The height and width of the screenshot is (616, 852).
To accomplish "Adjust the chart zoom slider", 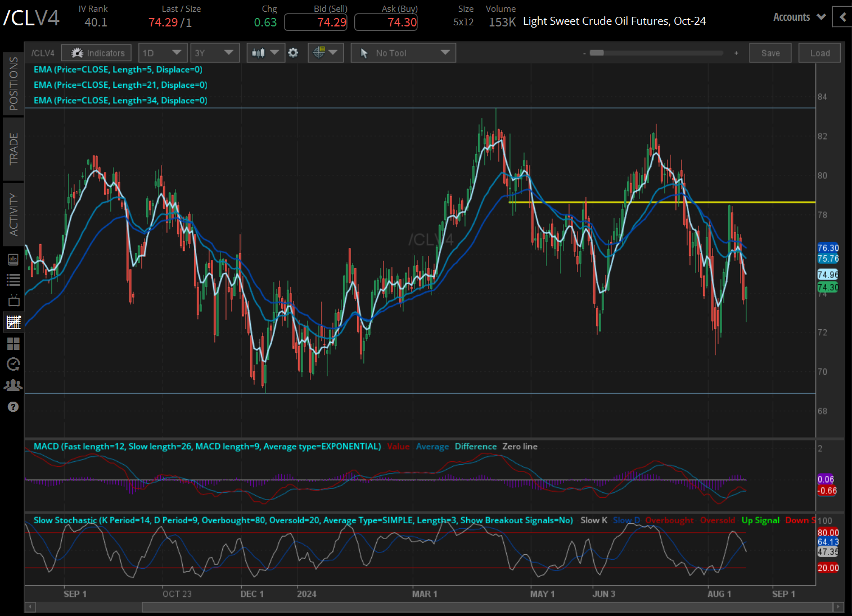I will point(597,53).
